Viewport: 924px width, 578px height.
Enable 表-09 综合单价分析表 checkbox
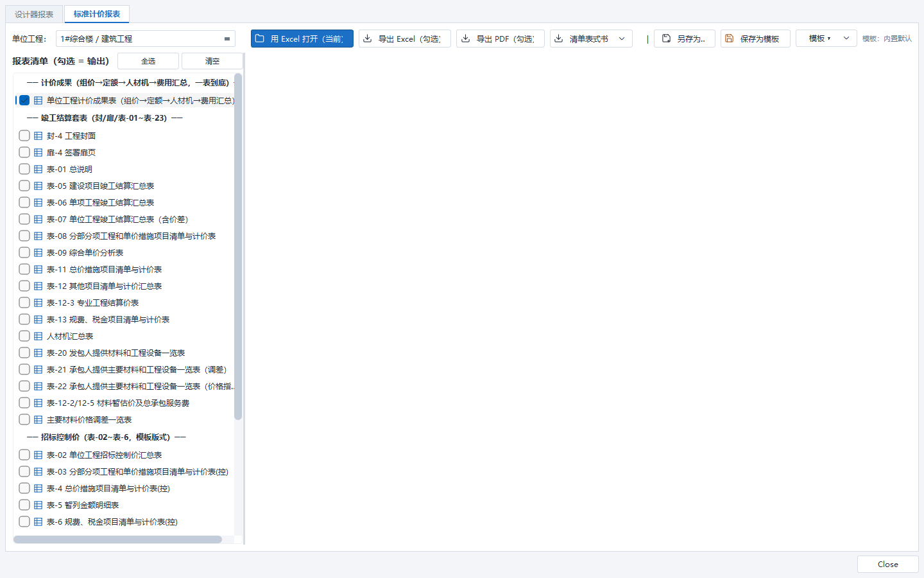tap(24, 252)
